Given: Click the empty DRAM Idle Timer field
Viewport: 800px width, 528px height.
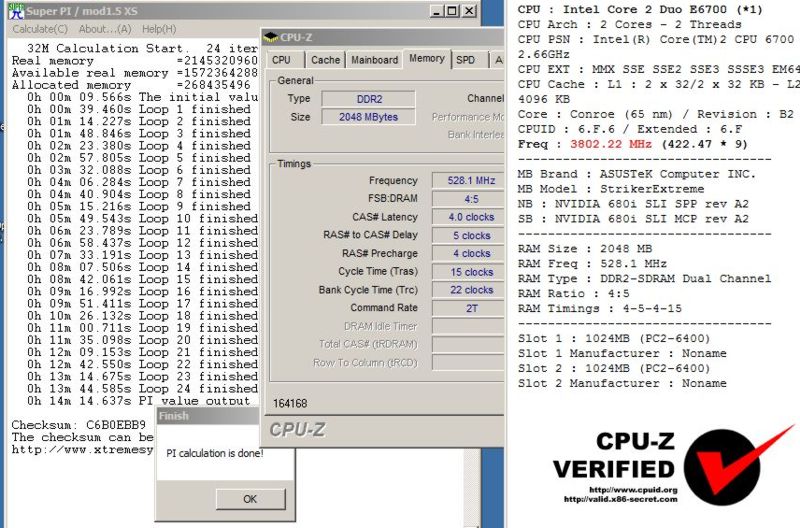Looking at the screenshot, I should point(468,326).
